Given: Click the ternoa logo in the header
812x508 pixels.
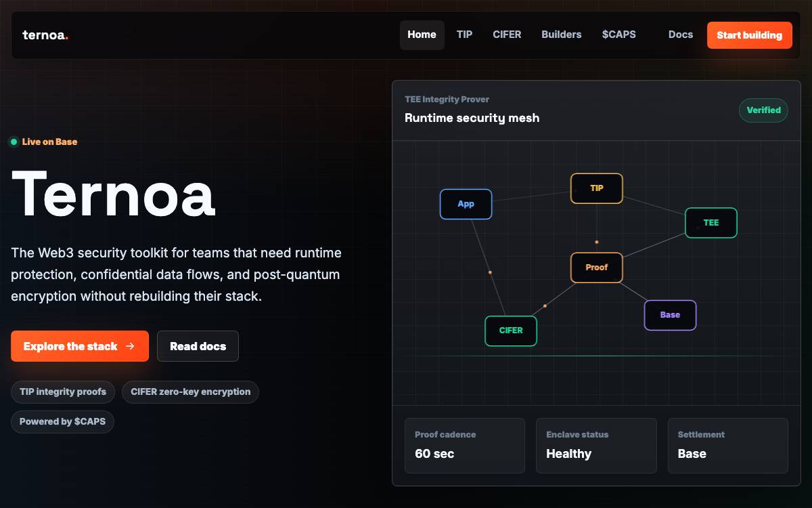Looking at the screenshot, I should pos(45,35).
